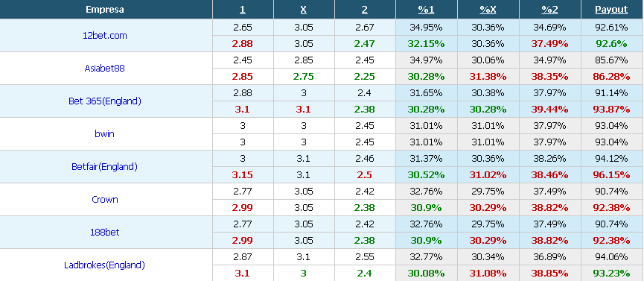The height and width of the screenshot is (281, 644).
Task: Open the Crown bookmaker link
Action: [105, 200]
